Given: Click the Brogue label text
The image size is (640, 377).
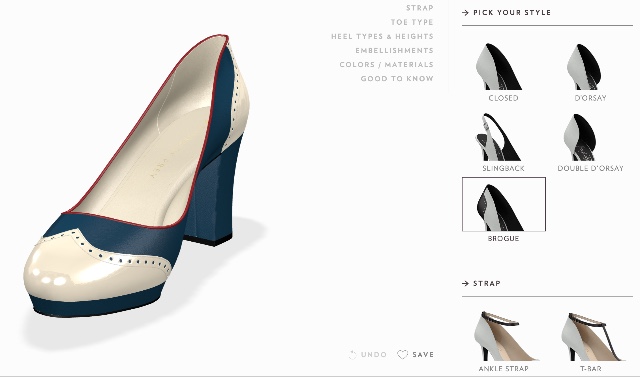Looking at the screenshot, I should pyautogui.click(x=503, y=238).
